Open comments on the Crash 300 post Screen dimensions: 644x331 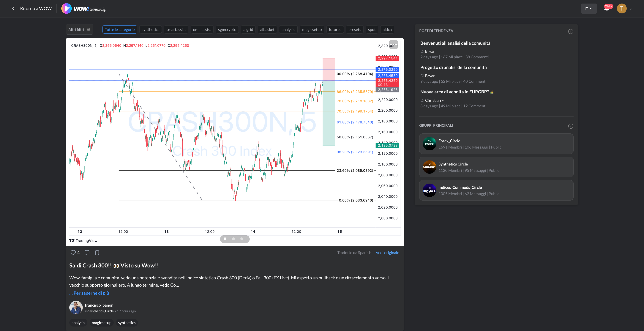coord(87,253)
